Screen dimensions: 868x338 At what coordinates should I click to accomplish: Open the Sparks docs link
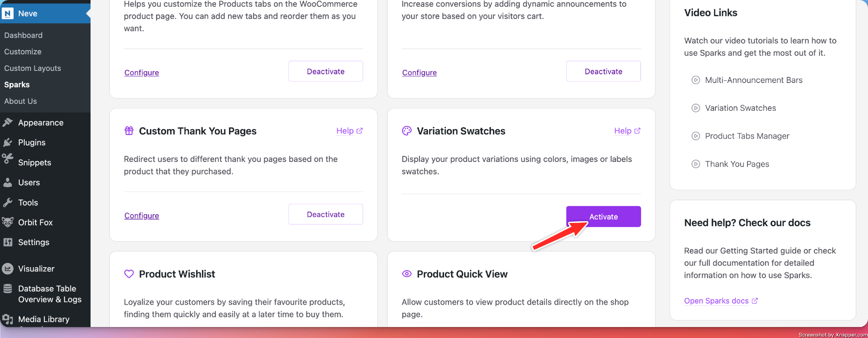720,301
